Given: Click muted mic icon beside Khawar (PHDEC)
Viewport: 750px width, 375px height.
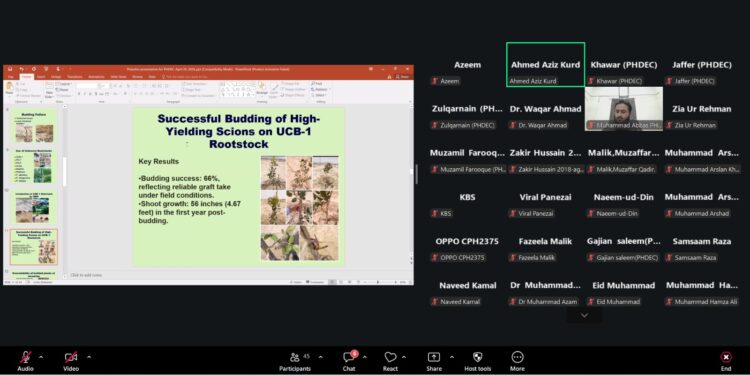Looking at the screenshot, I should pyautogui.click(x=591, y=81).
